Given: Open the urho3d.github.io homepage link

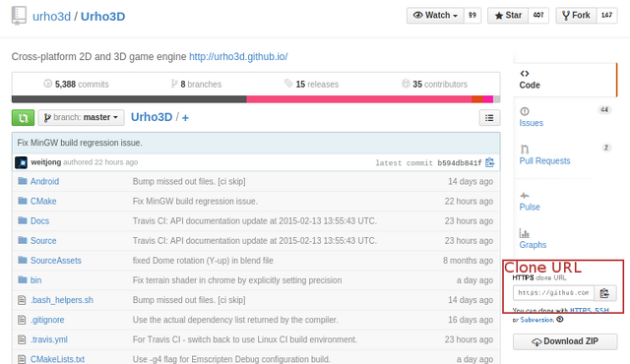Looking at the screenshot, I should (238, 57).
